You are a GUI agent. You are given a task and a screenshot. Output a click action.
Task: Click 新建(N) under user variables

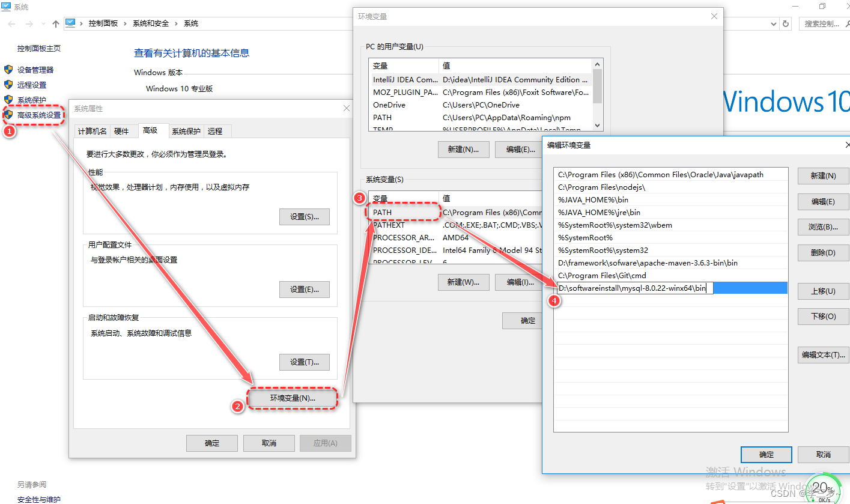(x=464, y=149)
